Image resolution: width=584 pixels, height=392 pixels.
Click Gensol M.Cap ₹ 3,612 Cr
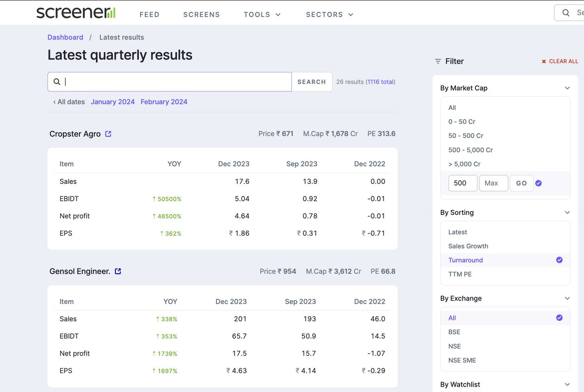[x=333, y=271]
